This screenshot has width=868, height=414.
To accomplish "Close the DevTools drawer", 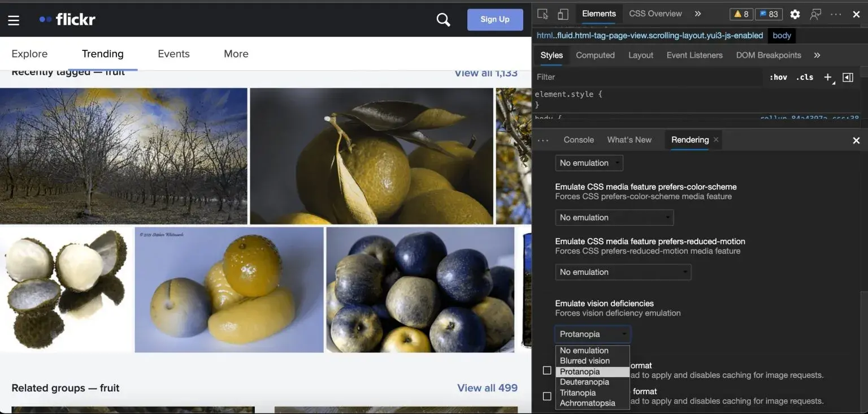I will [856, 140].
